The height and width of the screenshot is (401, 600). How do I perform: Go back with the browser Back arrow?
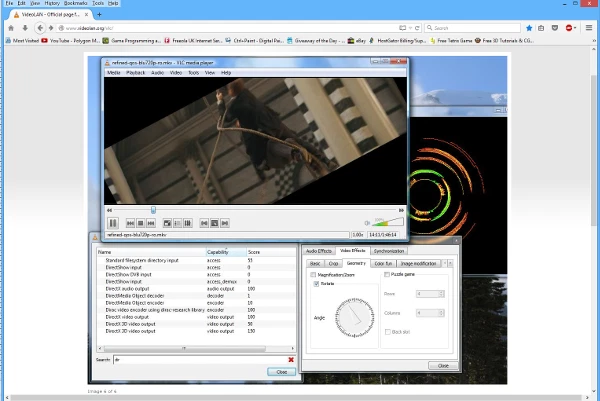coord(40,28)
